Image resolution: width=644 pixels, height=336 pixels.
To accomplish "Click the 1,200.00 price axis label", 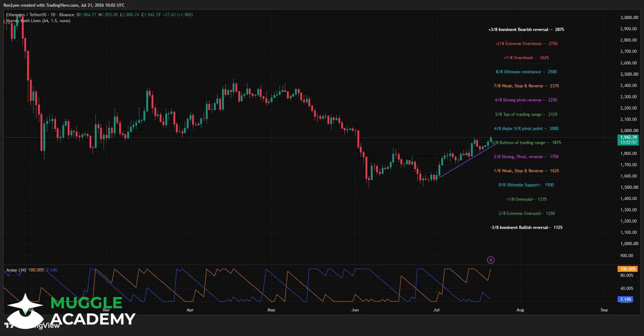I will (x=629, y=221).
